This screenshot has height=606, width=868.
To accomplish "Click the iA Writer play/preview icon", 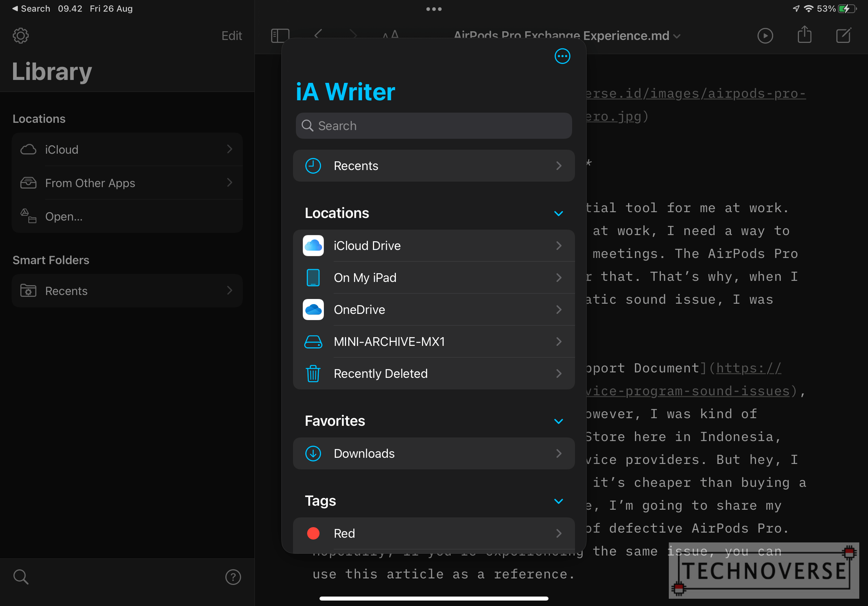I will (x=764, y=35).
